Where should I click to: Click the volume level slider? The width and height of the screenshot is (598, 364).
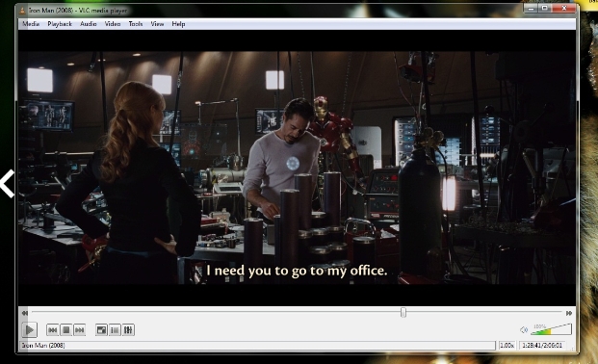tap(552, 329)
